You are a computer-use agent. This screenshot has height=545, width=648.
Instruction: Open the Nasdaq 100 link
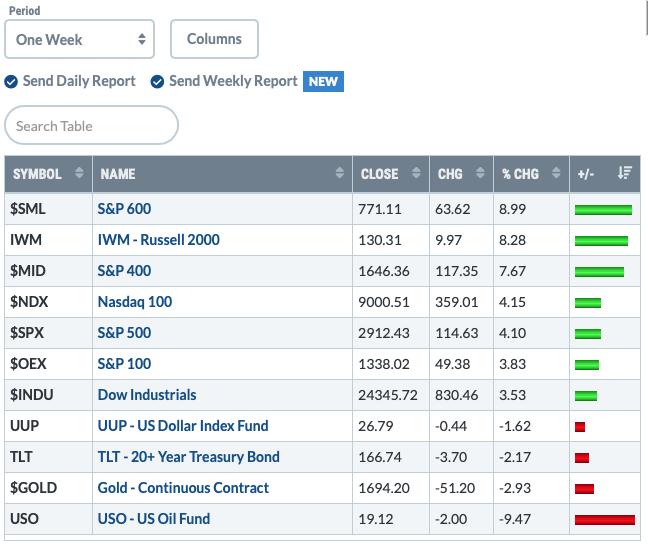point(135,302)
